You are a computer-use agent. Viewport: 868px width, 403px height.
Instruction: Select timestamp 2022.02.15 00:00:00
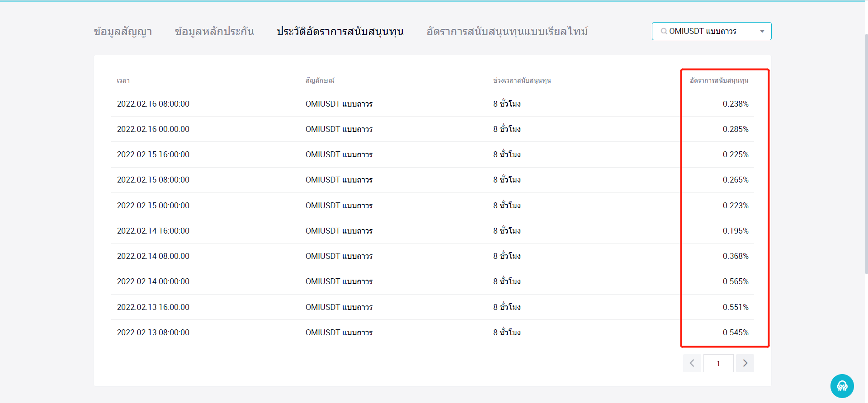[x=153, y=206]
